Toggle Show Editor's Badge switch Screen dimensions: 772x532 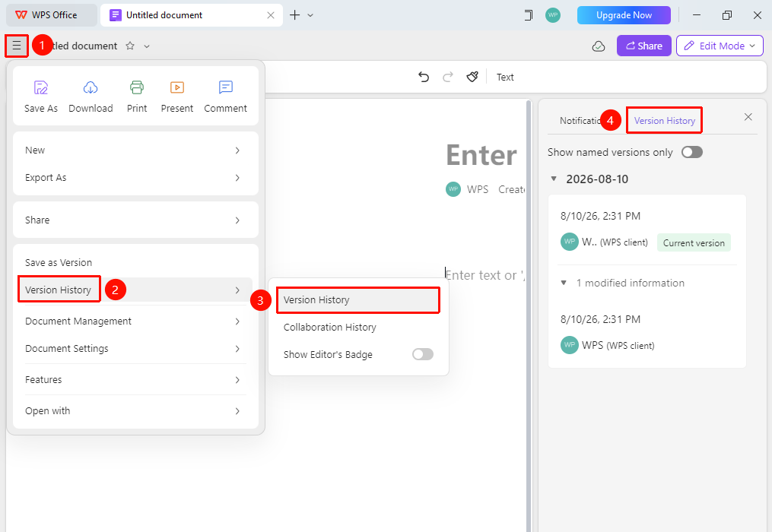tap(423, 354)
